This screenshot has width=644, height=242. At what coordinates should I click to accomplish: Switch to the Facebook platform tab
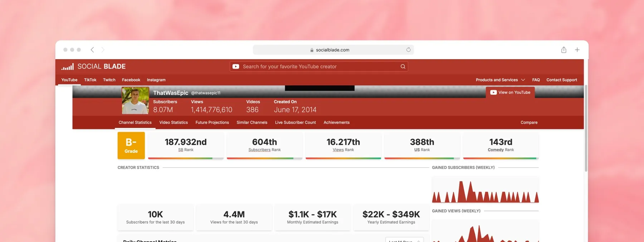click(131, 80)
